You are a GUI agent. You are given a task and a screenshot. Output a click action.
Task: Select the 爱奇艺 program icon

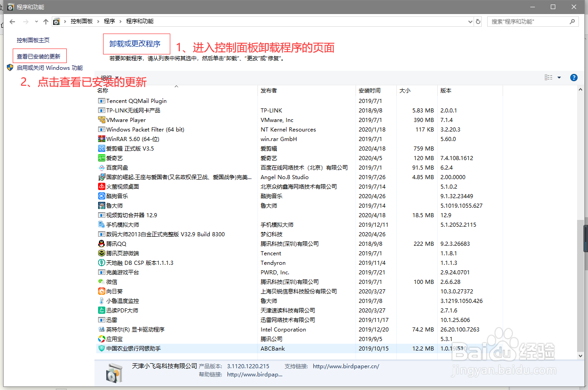102,158
